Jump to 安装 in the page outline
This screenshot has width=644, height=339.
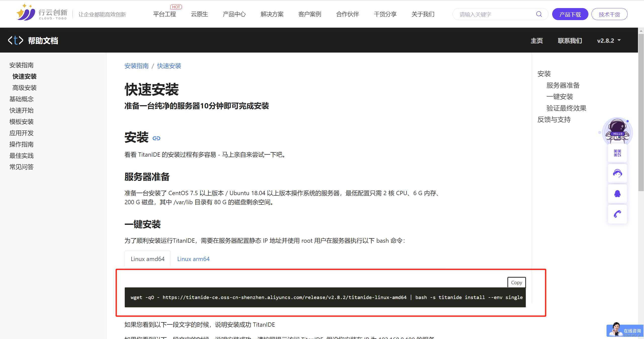[544, 74]
